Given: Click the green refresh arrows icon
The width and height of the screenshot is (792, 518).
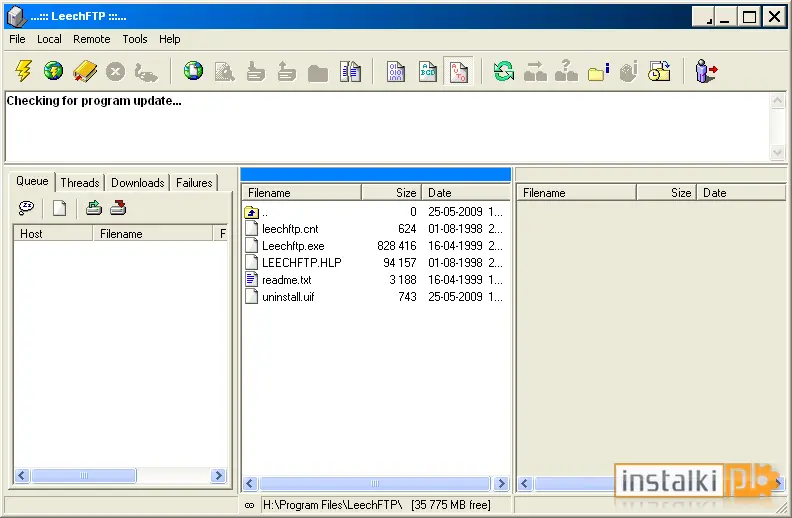Looking at the screenshot, I should [504, 71].
